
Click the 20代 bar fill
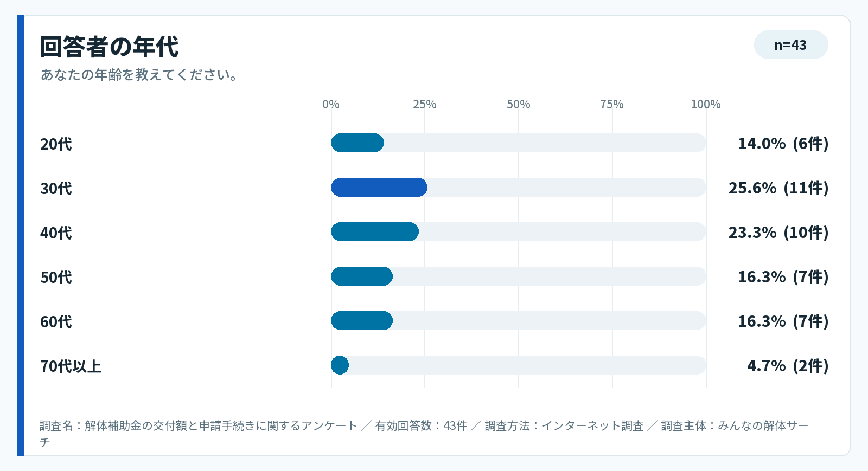[358, 143]
